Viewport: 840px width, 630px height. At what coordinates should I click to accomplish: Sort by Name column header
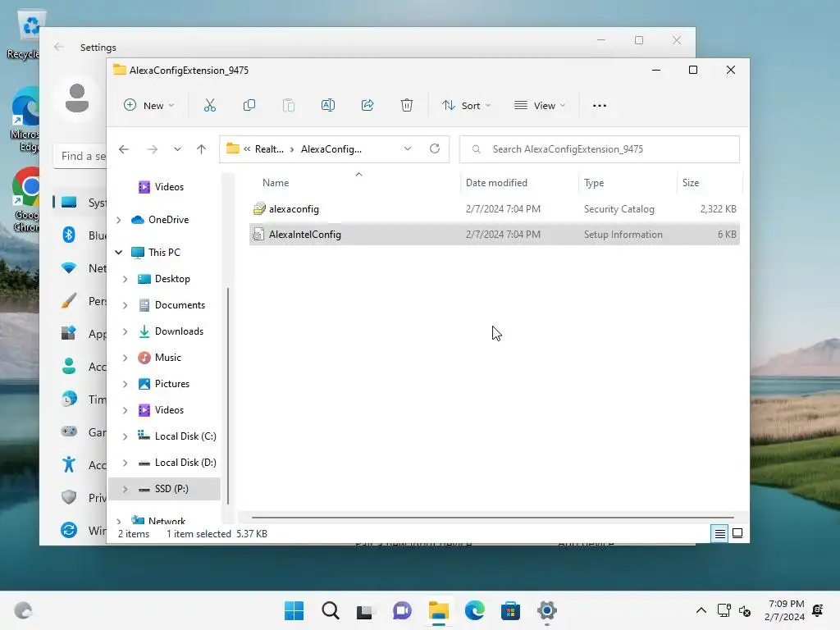pos(276,183)
